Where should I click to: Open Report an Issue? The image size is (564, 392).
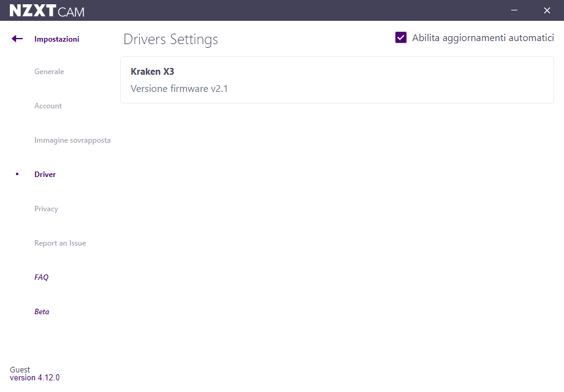click(60, 243)
